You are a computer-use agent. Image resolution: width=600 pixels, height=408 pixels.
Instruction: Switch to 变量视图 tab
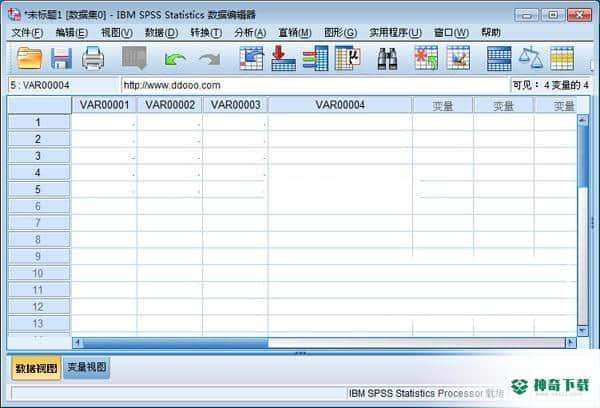[86, 367]
